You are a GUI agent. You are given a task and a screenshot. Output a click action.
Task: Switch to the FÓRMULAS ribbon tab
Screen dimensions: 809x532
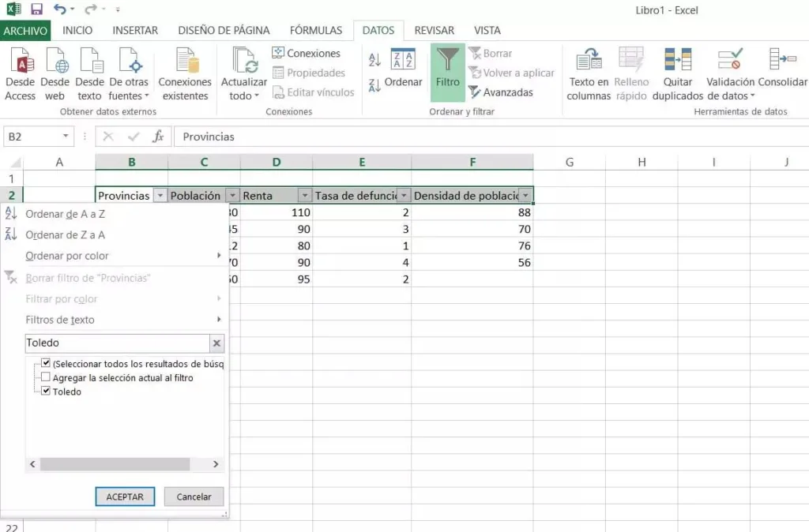(315, 30)
